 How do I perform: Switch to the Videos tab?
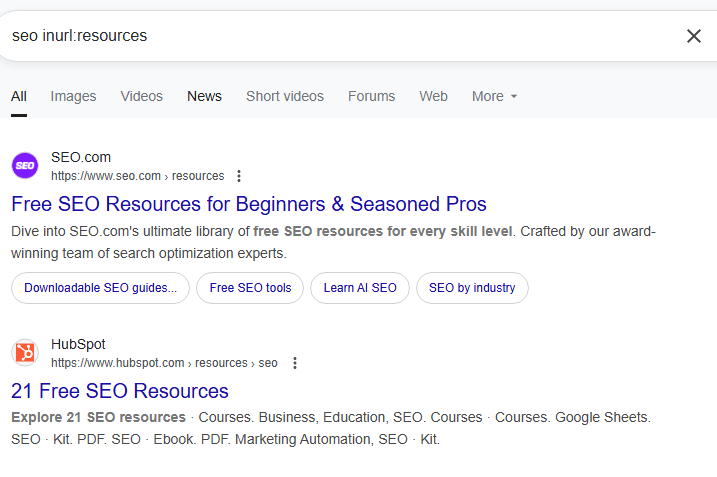(142, 96)
